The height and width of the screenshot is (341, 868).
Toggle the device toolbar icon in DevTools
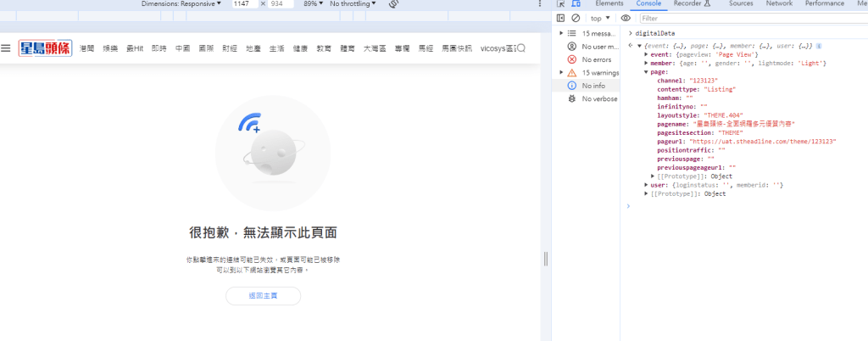click(x=578, y=3)
